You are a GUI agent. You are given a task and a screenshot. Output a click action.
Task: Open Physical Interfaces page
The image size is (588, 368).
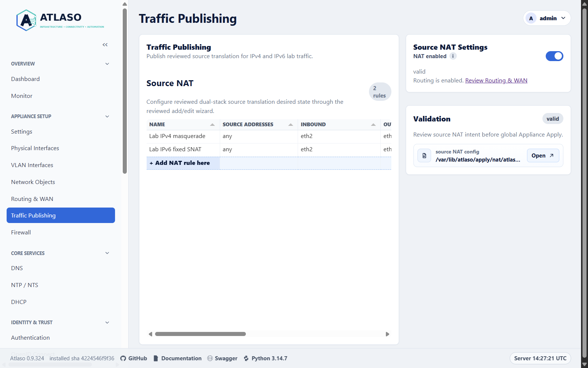pos(61,148)
